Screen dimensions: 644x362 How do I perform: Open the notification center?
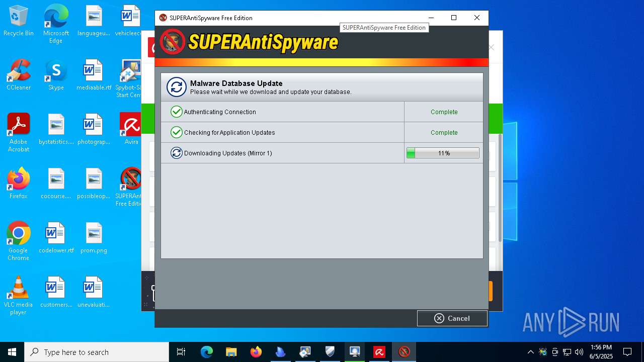tap(627, 352)
